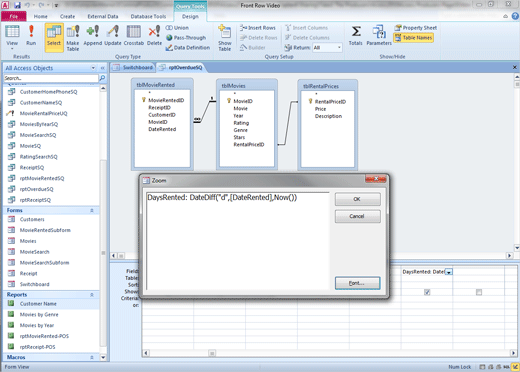Image resolution: width=520 pixels, height=372 pixels.
Task: Click Delete Columns in Query Setup
Action: [x=307, y=38]
